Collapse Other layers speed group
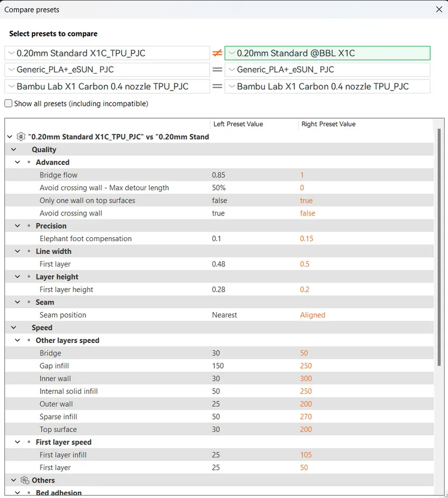This screenshot has width=448, height=498. (x=17, y=340)
